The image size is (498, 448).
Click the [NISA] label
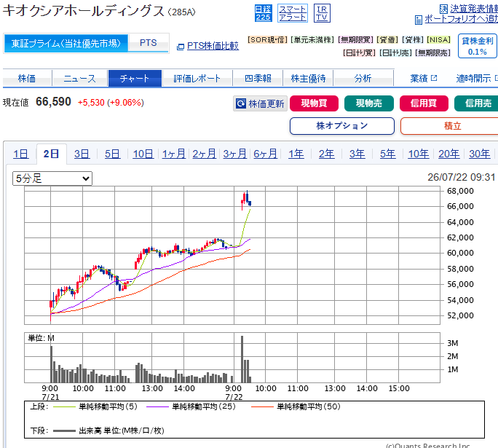438,40
